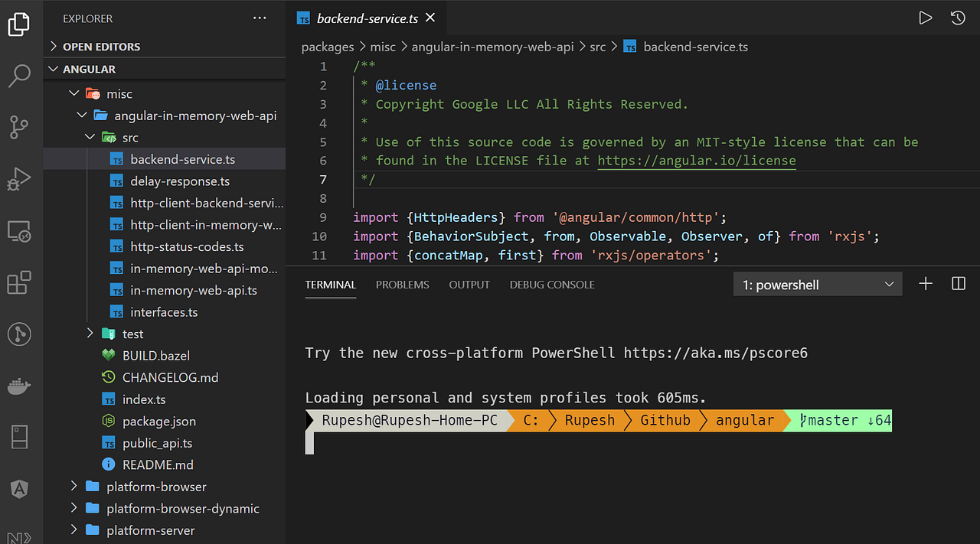Open Remote Explorer view in activity bar
Viewport: 980px width, 544px height.
coord(19,230)
